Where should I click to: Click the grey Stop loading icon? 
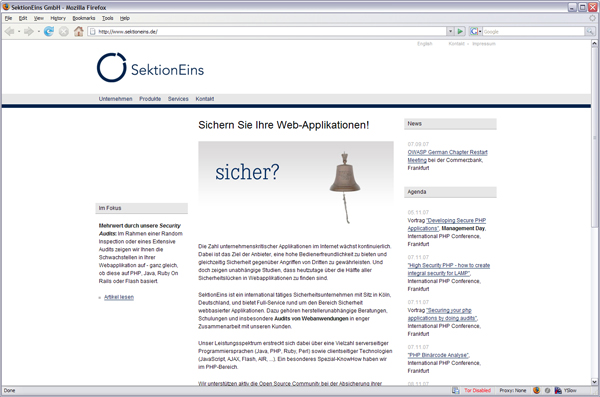[x=64, y=31]
